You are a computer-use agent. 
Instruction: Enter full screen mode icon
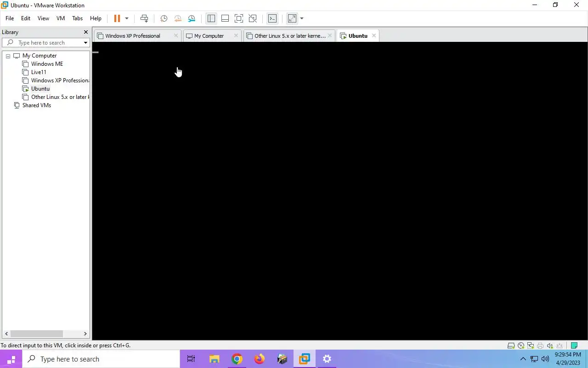239,18
